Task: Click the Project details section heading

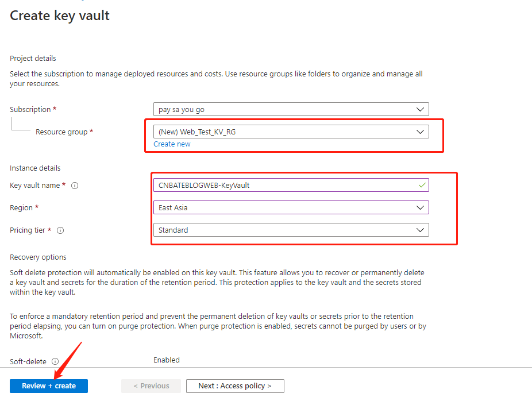Action: point(33,59)
